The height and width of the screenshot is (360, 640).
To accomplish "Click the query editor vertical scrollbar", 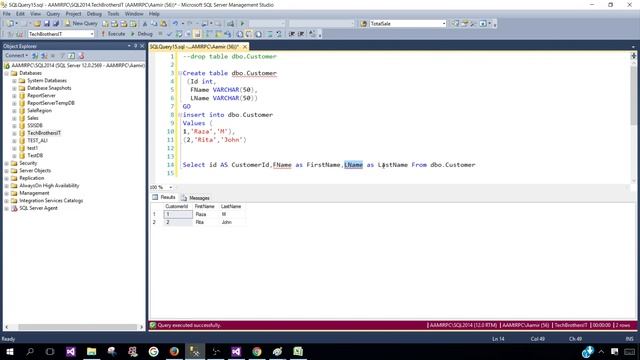I will (633, 96).
